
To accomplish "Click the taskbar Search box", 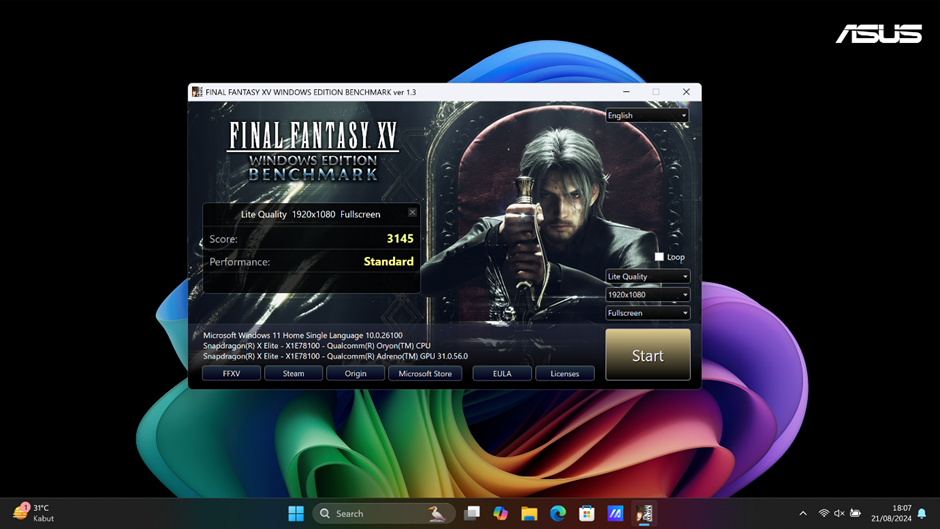I will point(384,513).
